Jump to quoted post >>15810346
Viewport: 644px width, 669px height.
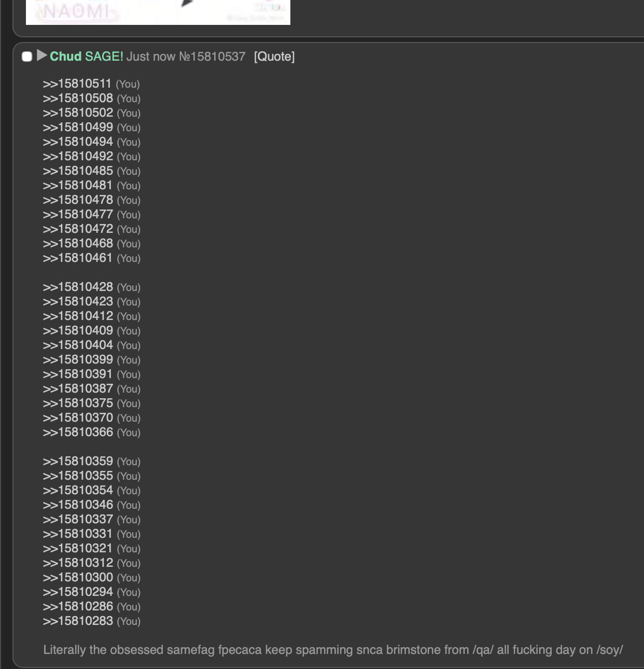[78, 505]
